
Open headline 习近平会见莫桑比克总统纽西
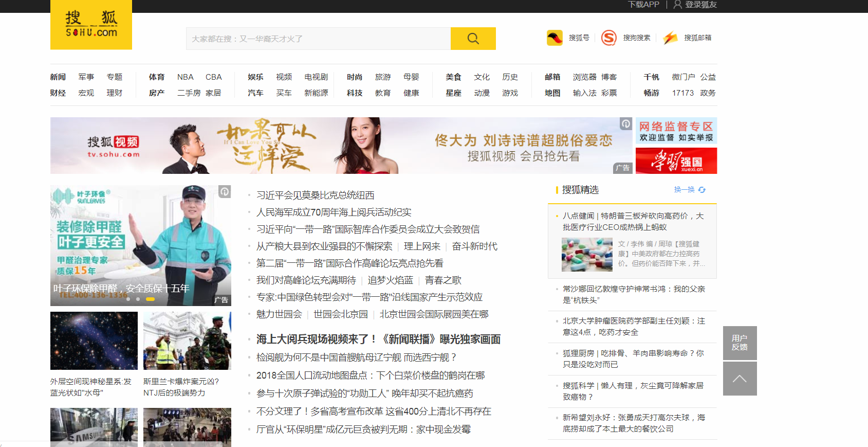click(x=316, y=195)
